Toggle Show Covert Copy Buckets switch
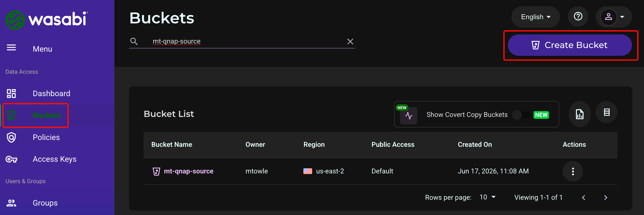This screenshot has height=215, width=644. click(x=521, y=115)
